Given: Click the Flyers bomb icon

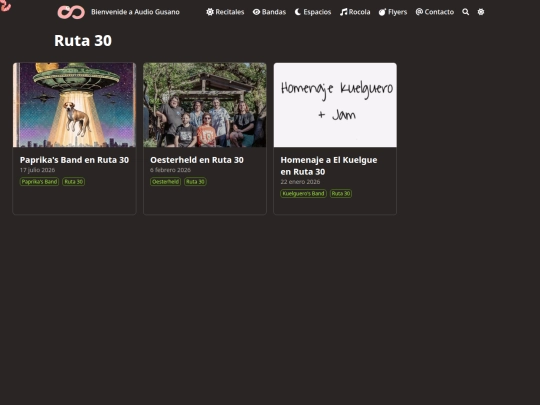Looking at the screenshot, I should (x=382, y=12).
